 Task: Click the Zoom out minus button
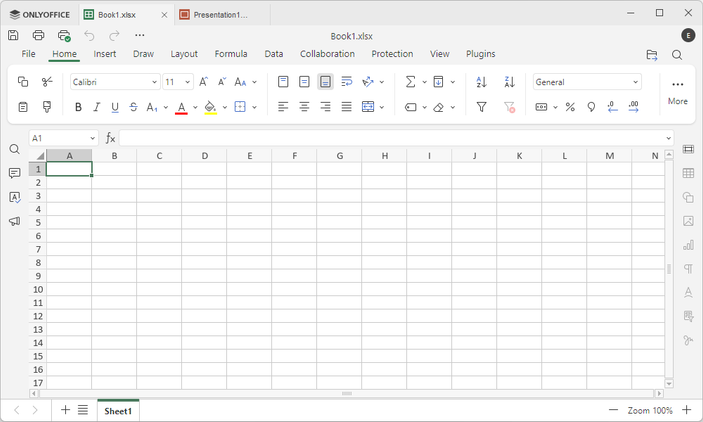[x=613, y=410]
